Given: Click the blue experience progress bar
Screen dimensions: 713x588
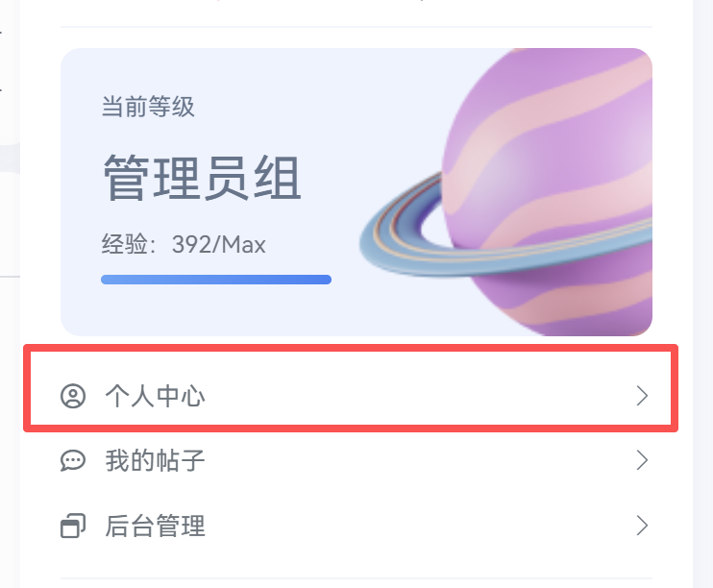Looking at the screenshot, I should pos(216,280).
